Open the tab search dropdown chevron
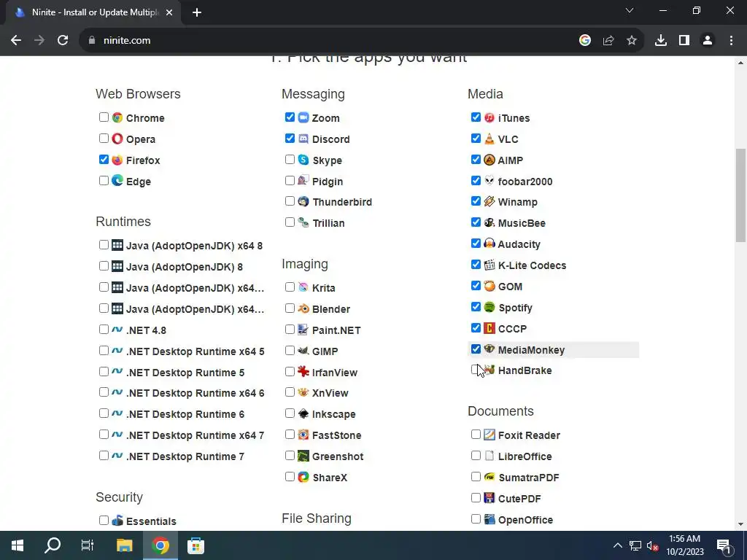 (x=630, y=10)
